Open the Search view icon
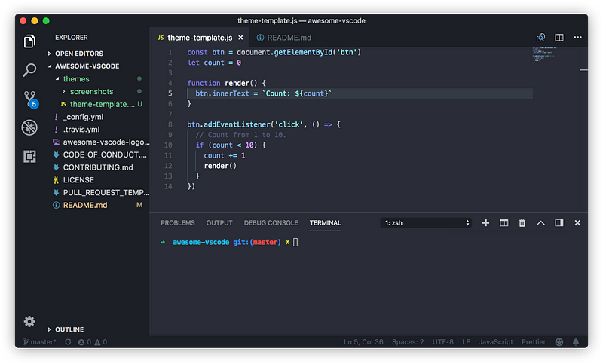 click(29, 70)
